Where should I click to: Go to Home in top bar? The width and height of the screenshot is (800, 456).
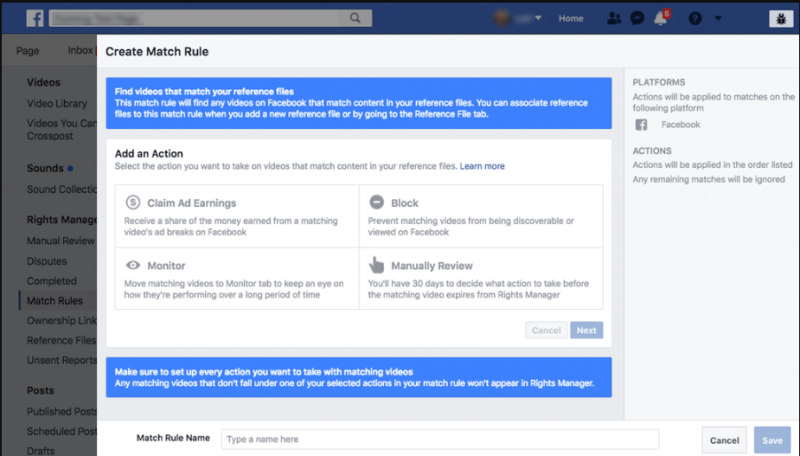pyautogui.click(x=570, y=18)
